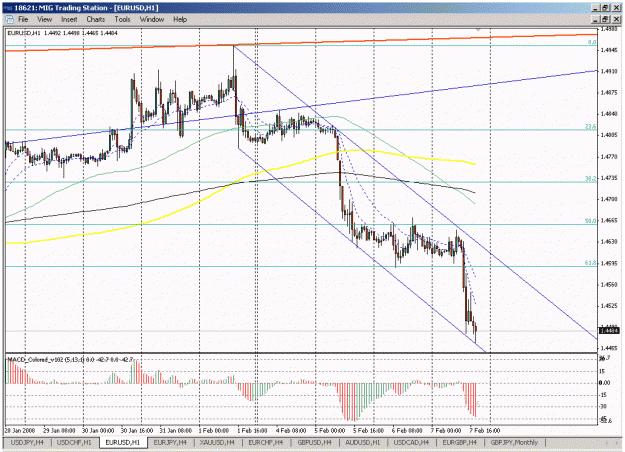Click the 0.00 MACD axis label

(x=605, y=383)
